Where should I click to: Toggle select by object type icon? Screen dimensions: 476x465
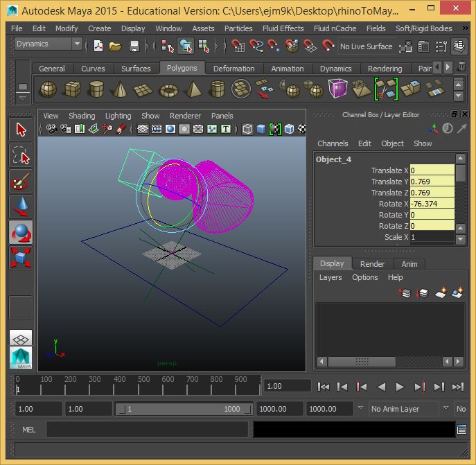pos(186,46)
